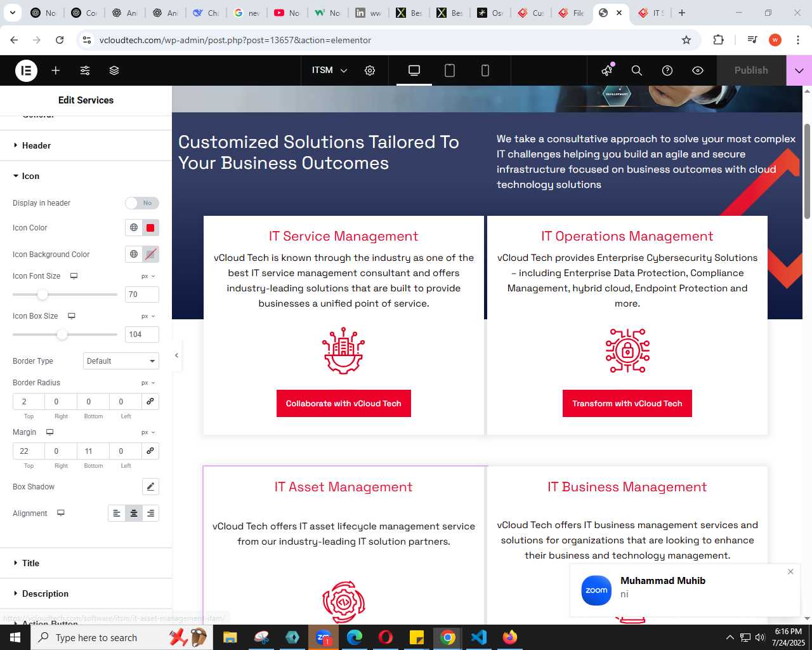Switch to mobile responsive view
This screenshot has width=812, height=650.
point(485,70)
